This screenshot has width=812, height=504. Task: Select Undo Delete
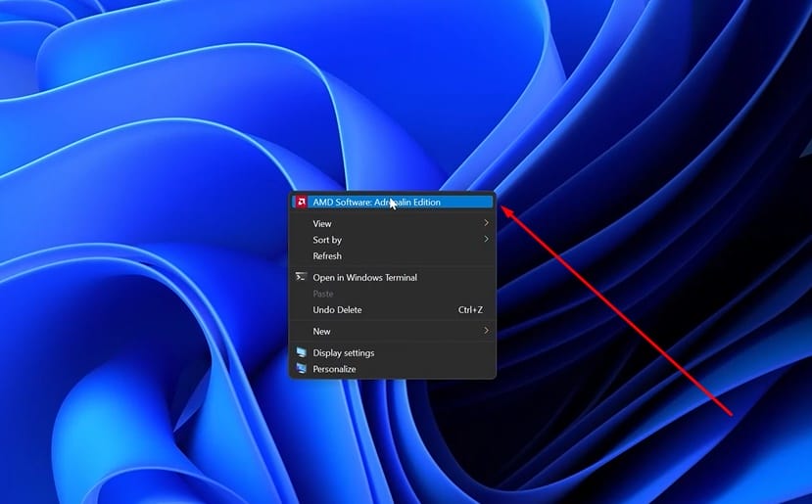[337, 310]
